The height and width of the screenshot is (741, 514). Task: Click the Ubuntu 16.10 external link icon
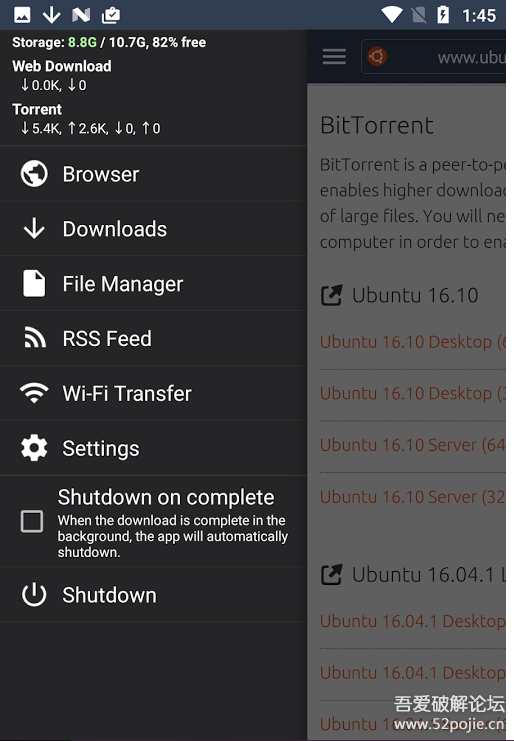pyautogui.click(x=331, y=295)
